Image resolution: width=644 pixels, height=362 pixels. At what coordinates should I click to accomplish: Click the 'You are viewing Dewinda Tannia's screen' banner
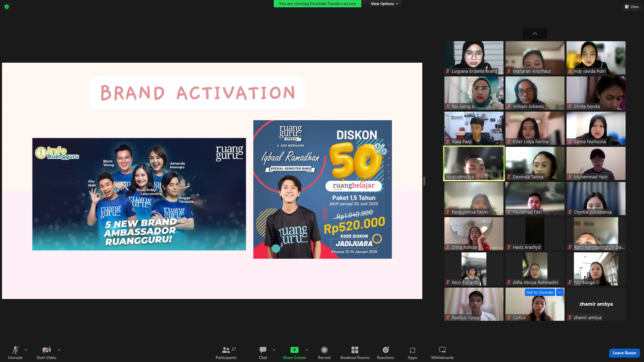pos(317,4)
